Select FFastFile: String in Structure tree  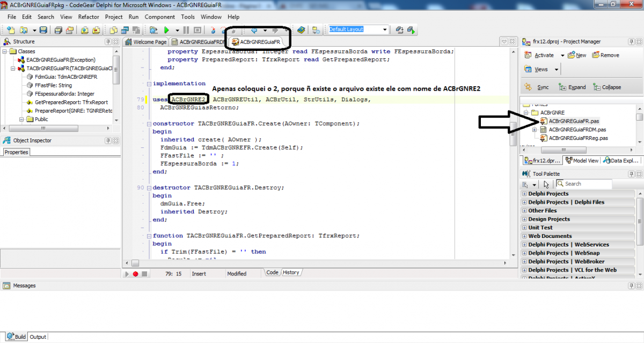coord(53,85)
